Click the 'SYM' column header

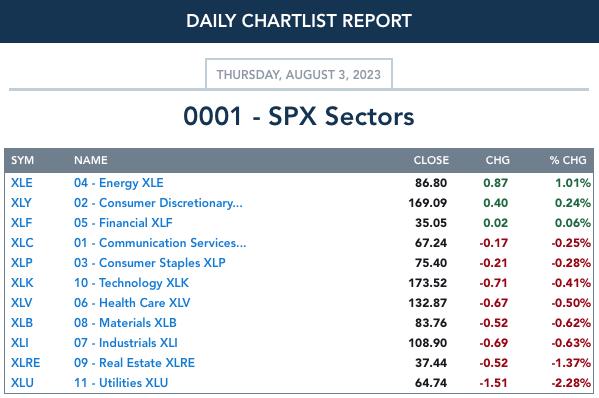coord(23,160)
